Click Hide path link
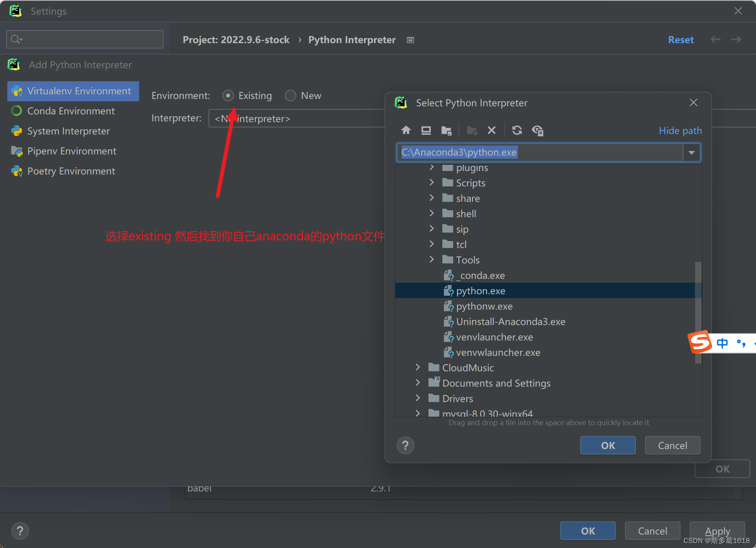Viewport: 756px width, 548px height. click(x=680, y=131)
